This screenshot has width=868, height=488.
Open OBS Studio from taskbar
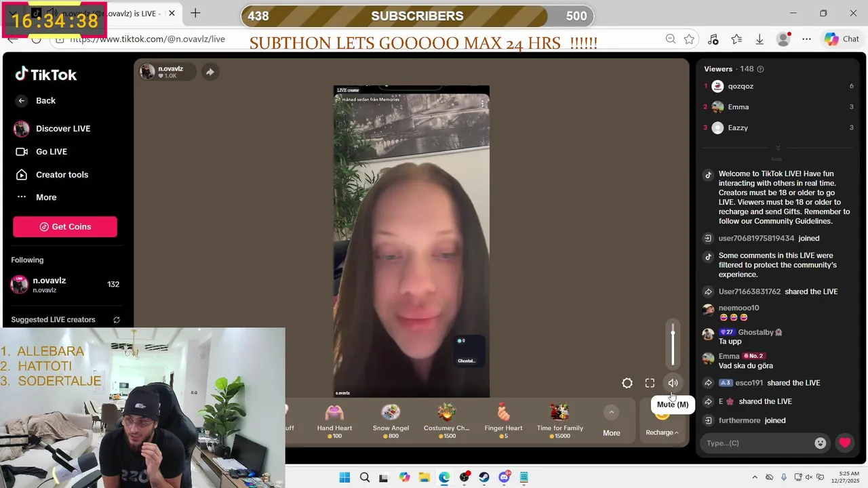(465, 477)
